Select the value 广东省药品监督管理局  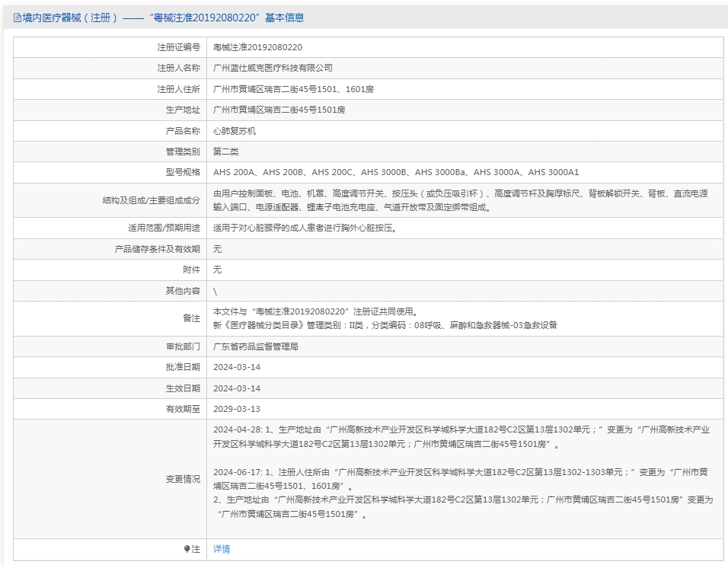(256, 346)
